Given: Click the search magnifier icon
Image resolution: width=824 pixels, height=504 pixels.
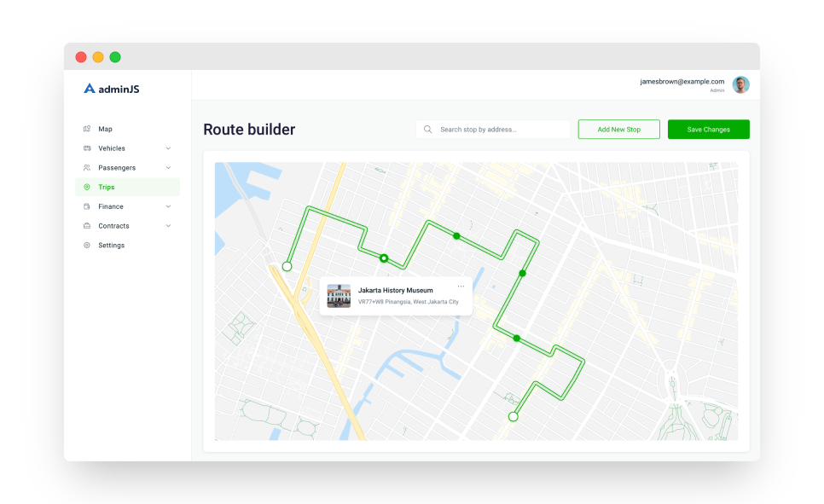Looking at the screenshot, I should [x=428, y=130].
